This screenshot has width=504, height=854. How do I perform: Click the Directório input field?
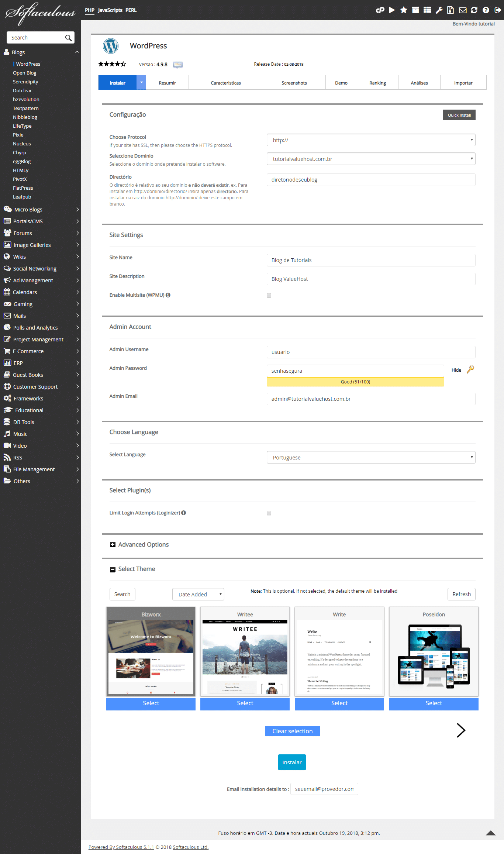(371, 180)
